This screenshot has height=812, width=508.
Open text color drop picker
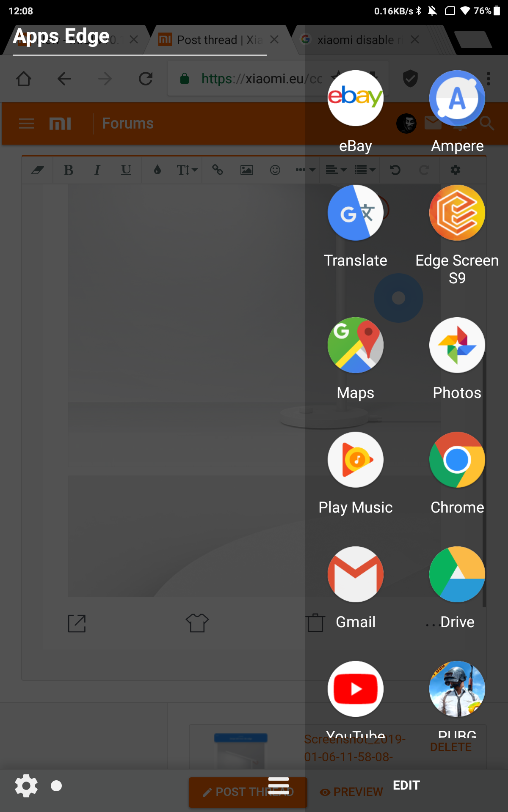(x=157, y=170)
